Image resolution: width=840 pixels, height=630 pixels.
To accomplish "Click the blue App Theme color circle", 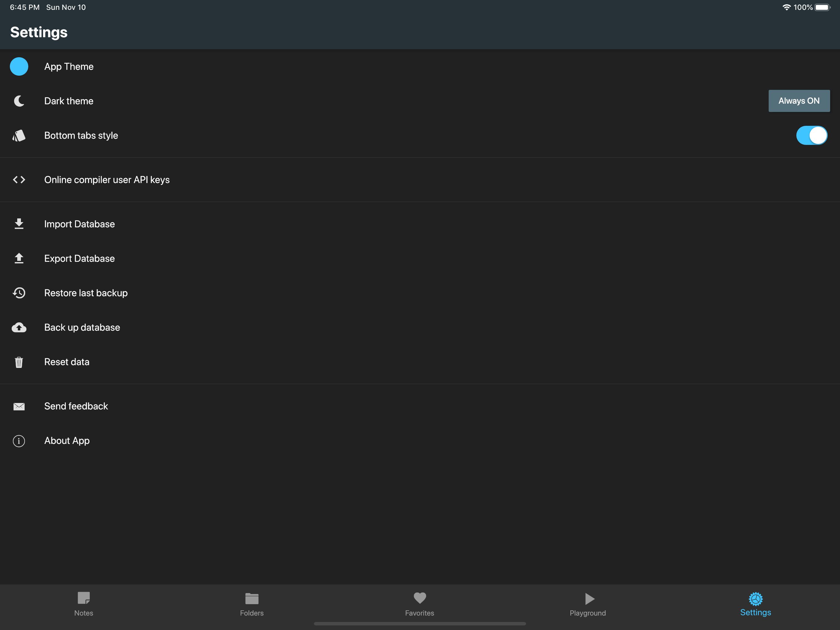I will pyautogui.click(x=19, y=66).
